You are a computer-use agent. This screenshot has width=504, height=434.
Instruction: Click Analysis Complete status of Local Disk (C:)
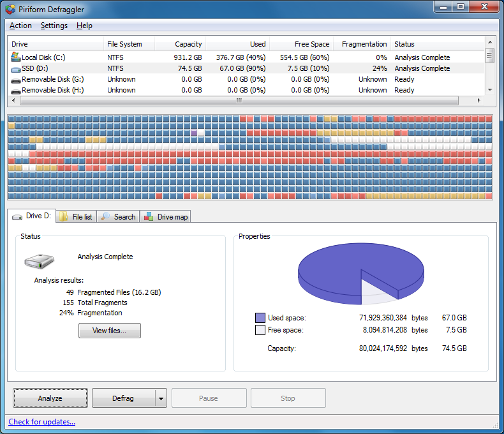tap(422, 57)
